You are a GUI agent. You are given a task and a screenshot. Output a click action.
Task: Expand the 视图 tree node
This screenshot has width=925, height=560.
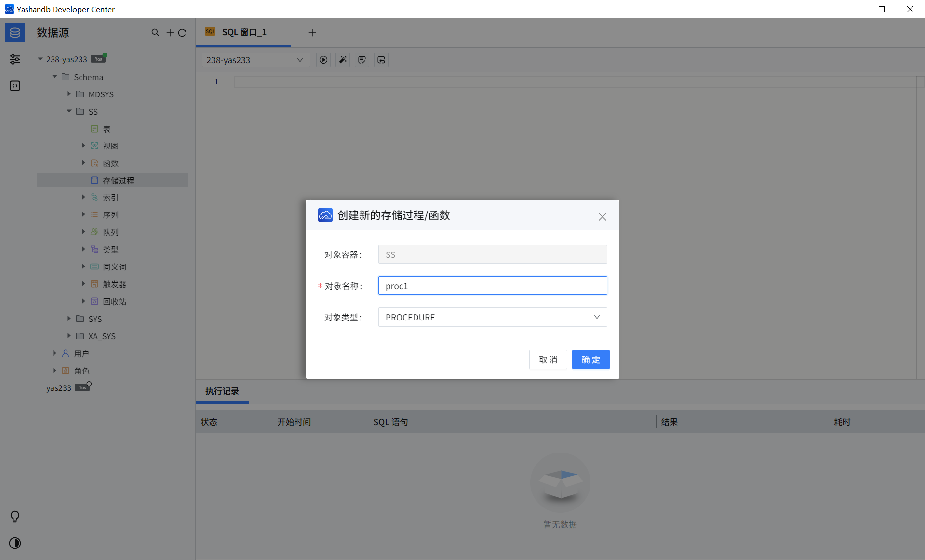click(x=83, y=145)
